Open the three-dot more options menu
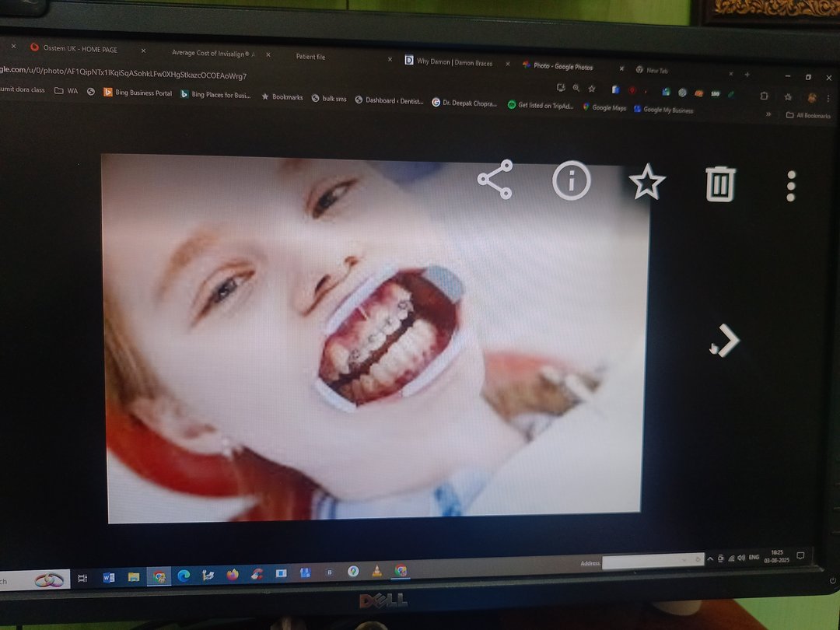 [791, 186]
